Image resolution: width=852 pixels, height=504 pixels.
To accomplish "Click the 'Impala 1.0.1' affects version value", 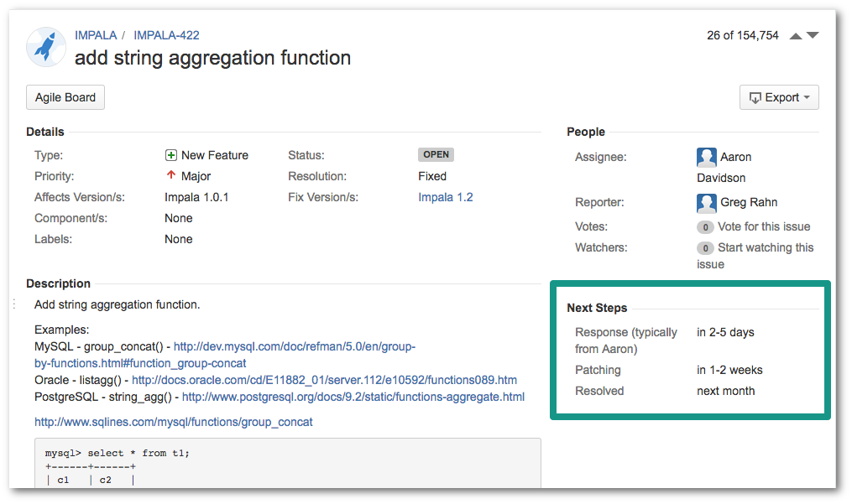I will 196,197.
